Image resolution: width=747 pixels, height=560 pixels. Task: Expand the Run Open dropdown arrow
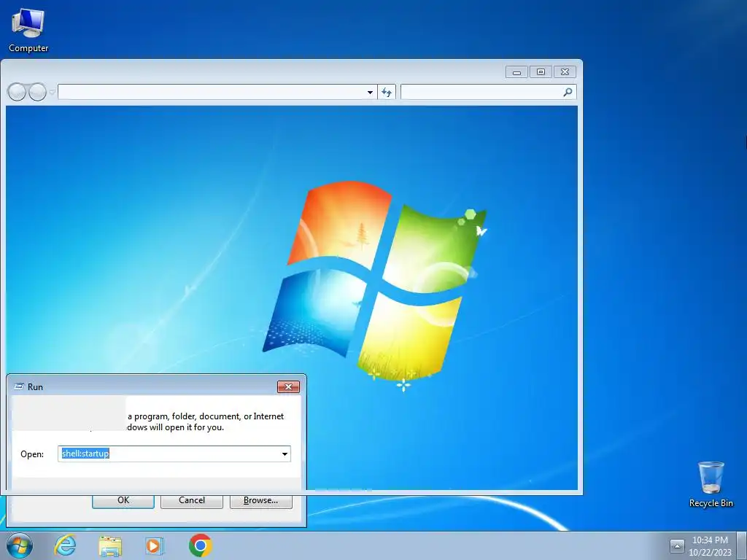pos(285,454)
